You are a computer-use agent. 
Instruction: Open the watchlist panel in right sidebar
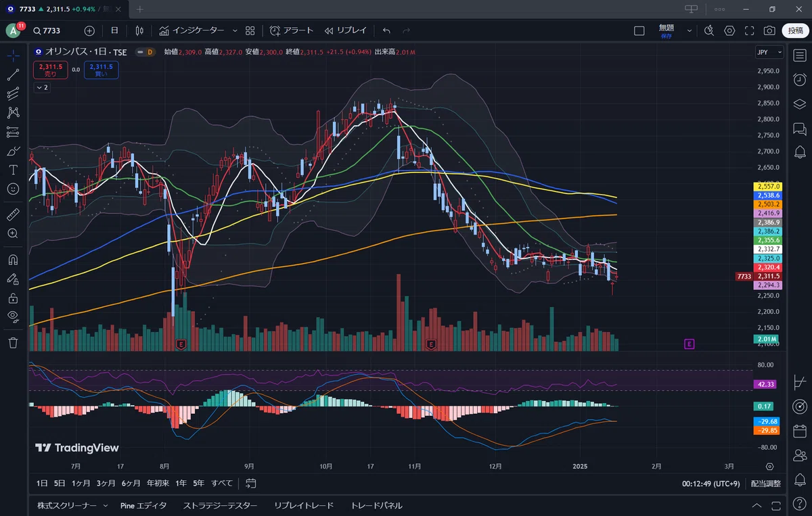click(x=799, y=55)
